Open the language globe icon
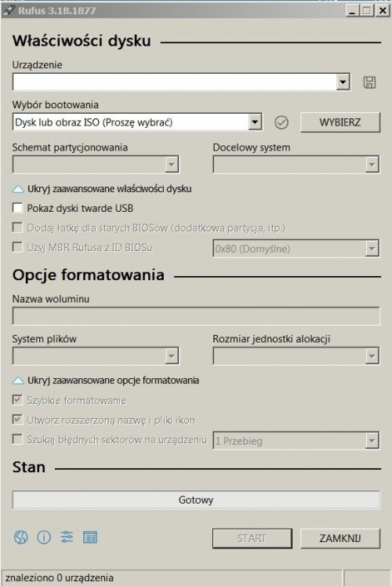The image size is (392, 586). (x=21, y=537)
